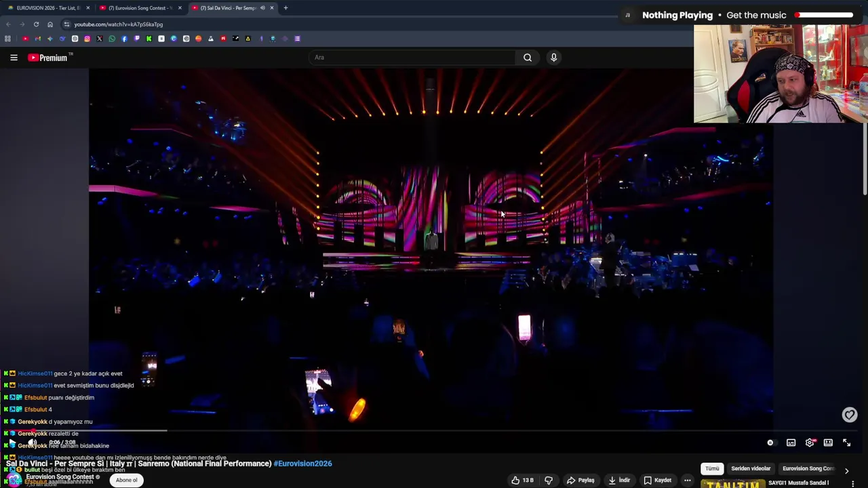This screenshot has height=488, width=868.
Task: Select 'Eurovision Song Con...' filter chip
Action: pyautogui.click(x=808, y=468)
